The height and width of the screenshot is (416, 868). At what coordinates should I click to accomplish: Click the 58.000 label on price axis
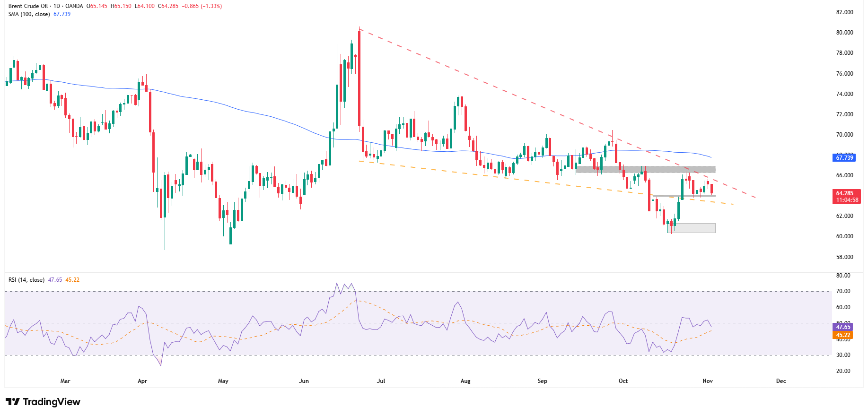click(844, 257)
